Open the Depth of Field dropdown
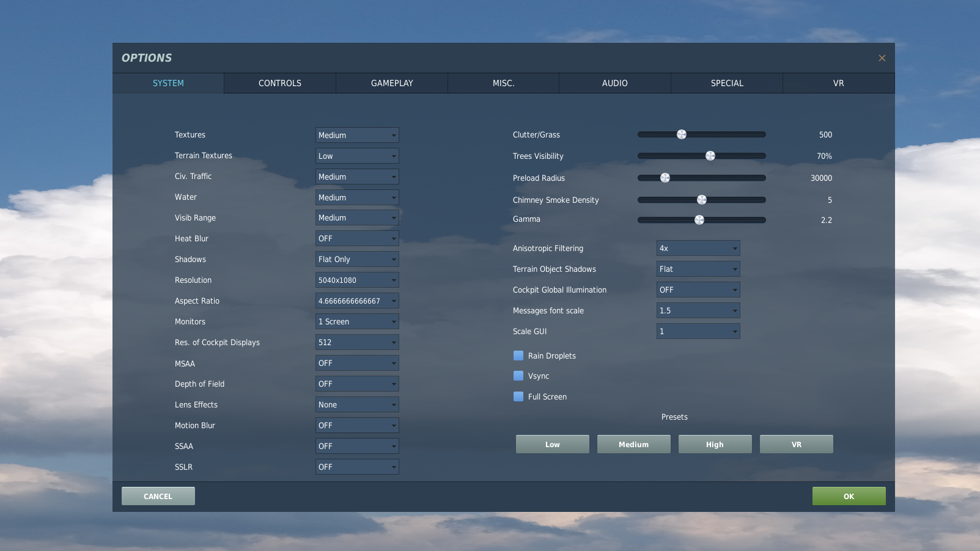This screenshot has height=551, width=980. coord(357,384)
